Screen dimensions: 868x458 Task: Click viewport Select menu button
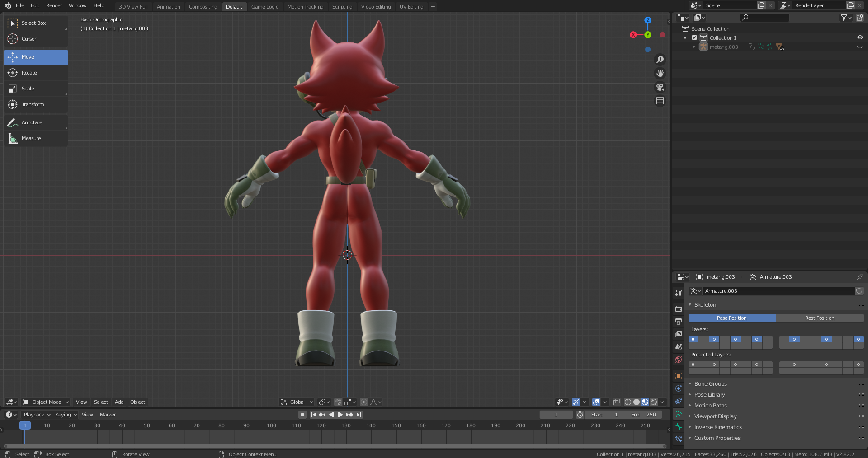tap(101, 402)
